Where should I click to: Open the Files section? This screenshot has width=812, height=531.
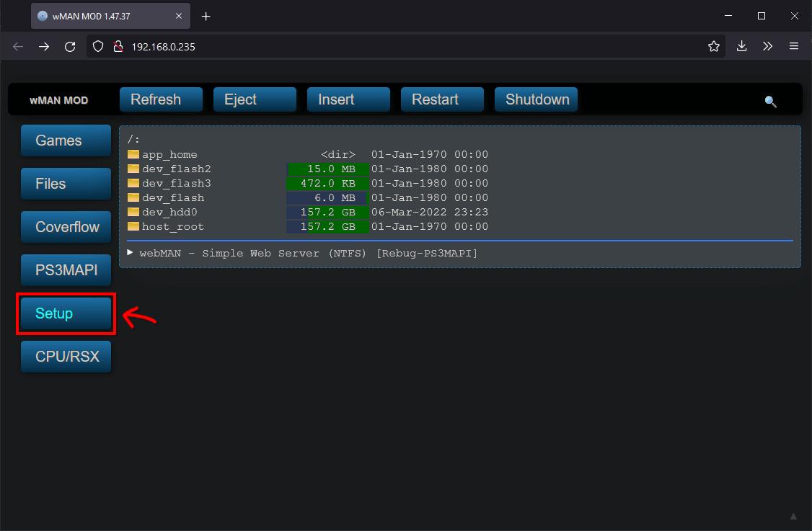[x=66, y=184]
